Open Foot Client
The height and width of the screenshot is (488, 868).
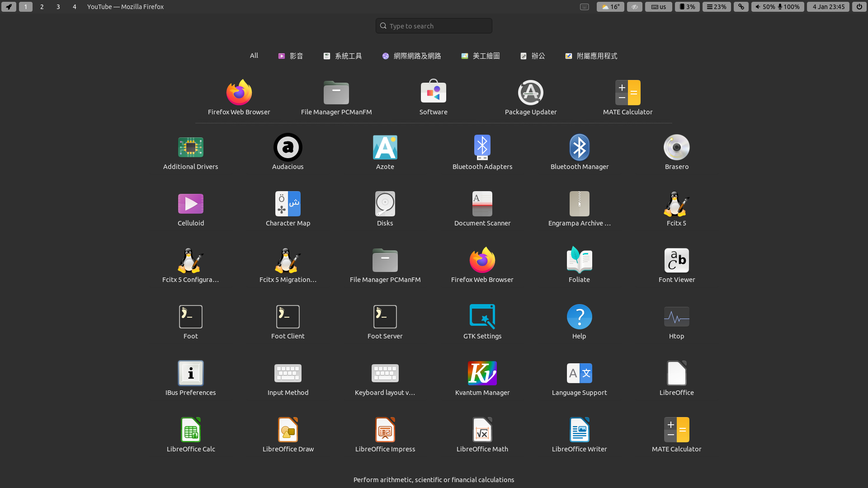click(288, 322)
